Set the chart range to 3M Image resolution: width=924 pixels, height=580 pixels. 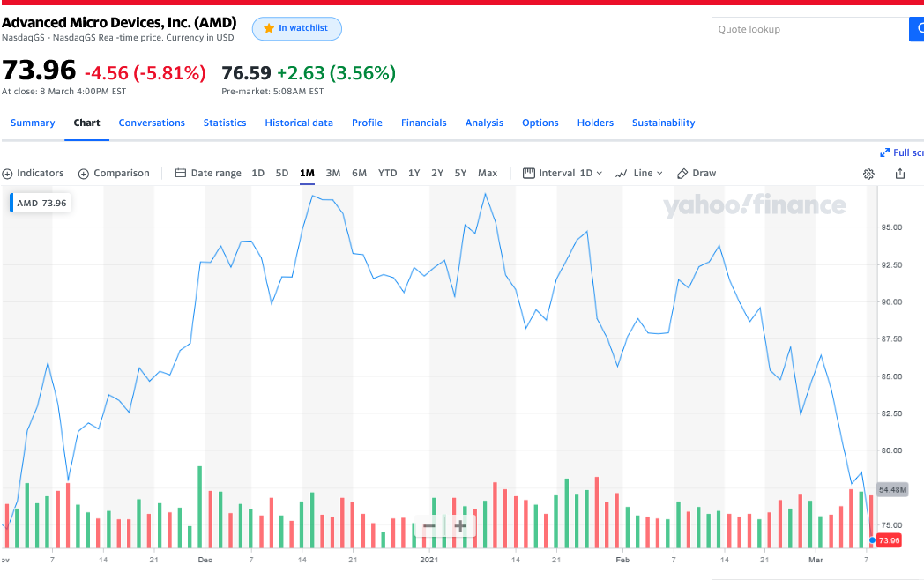point(333,174)
